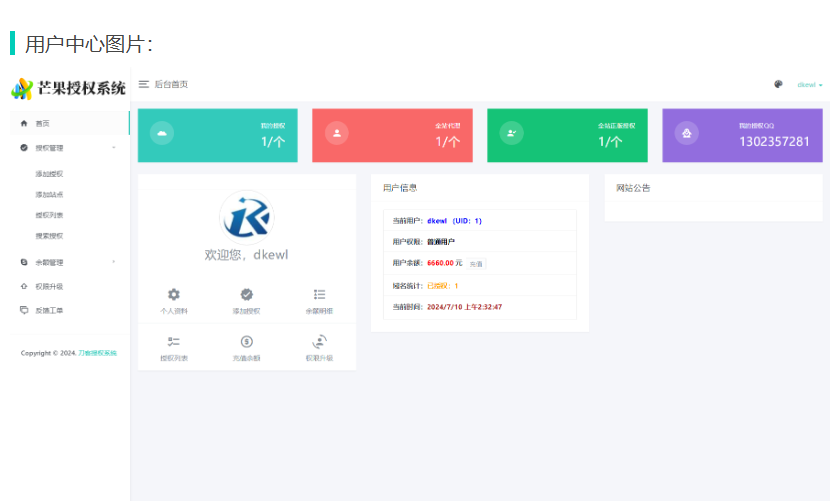Follow the teal copyright link in the sidebar footer
The image size is (835, 501).
click(x=97, y=353)
